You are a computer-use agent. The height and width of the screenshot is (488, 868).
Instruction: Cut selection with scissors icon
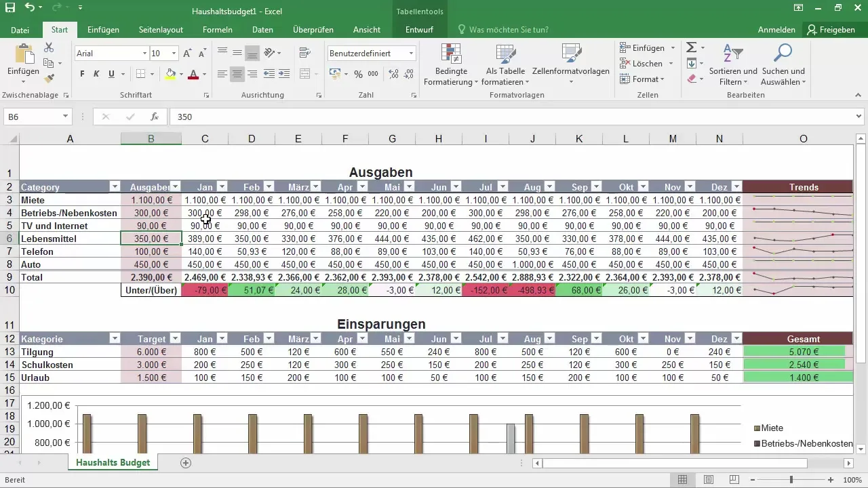pos(49,47)
